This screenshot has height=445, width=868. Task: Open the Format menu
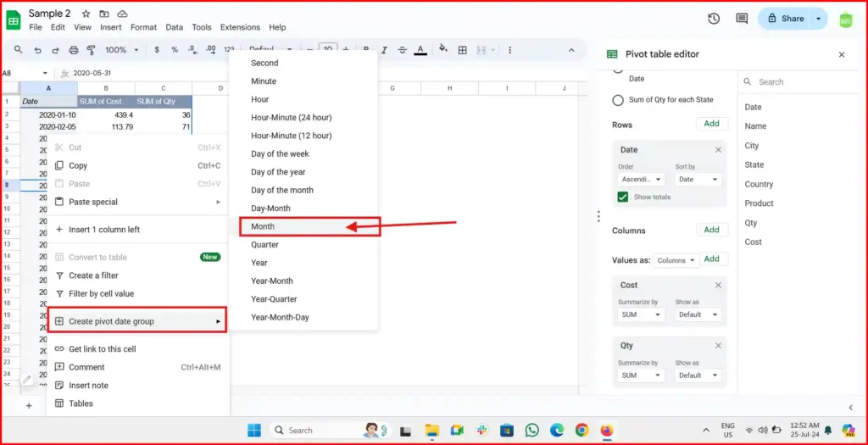pyautogui.click(x=143, y=27)
